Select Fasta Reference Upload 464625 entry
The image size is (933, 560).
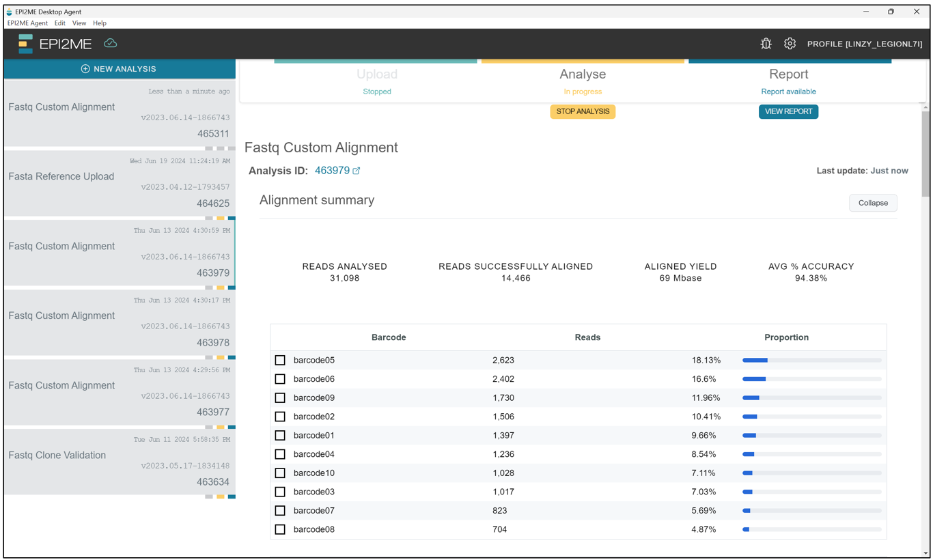[x=120, y=183]
